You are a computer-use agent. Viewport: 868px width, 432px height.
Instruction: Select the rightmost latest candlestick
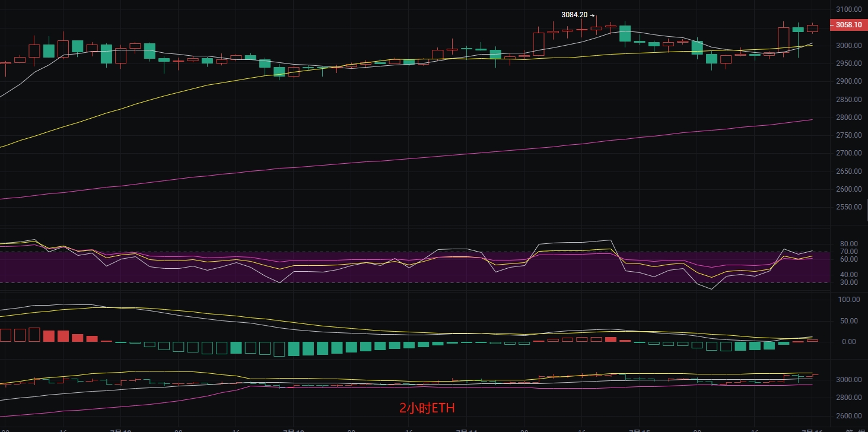(812, 28)
